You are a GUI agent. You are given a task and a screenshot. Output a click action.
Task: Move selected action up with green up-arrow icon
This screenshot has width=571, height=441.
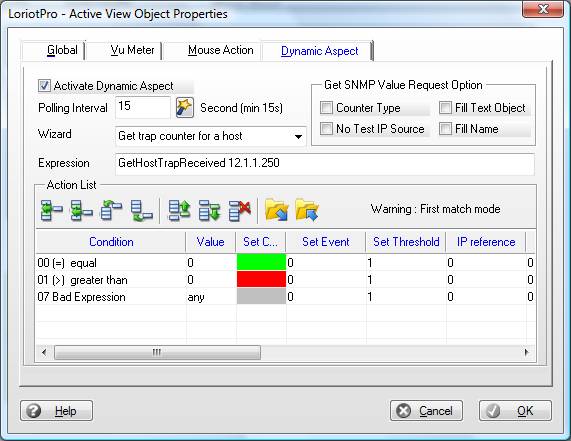coord(179,210)
